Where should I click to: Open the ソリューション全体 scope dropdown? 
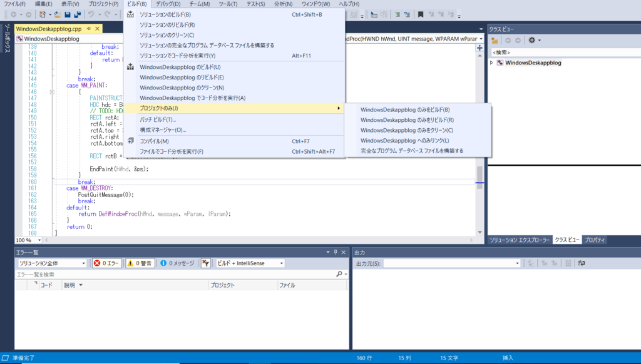(51, 263)
